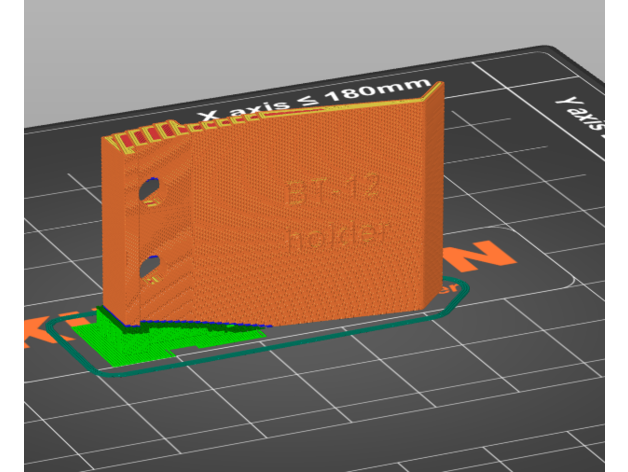Click the embossed BT-12 text on model

[x=325, y=190]
